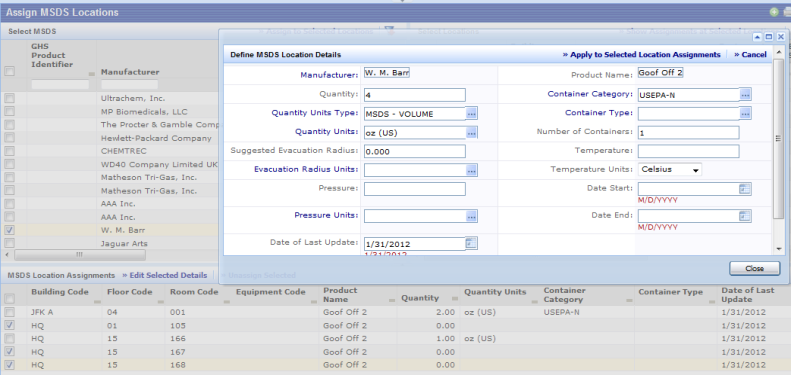Uncheck the HQ room 167 assignment checkbox

click(x=9, y=351)
